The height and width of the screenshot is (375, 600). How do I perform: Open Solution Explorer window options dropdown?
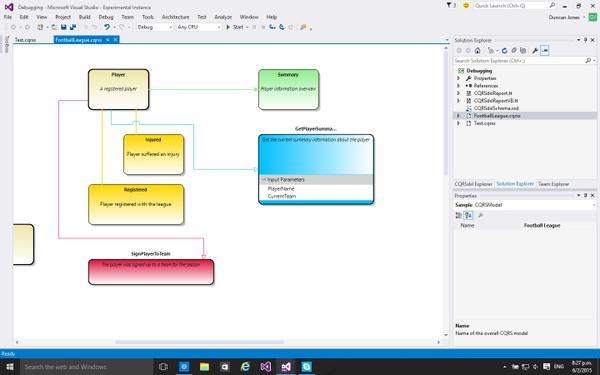pos(579,40)
